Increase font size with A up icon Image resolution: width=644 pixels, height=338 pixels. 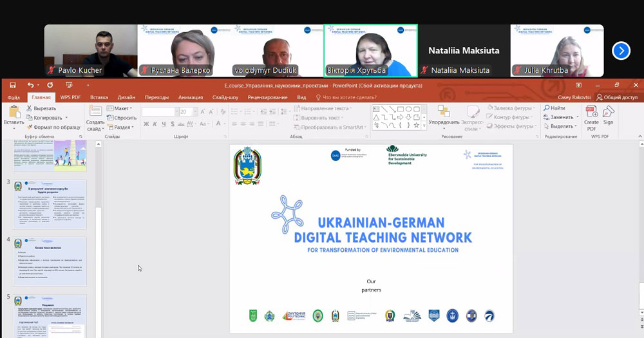coord(203,112)
